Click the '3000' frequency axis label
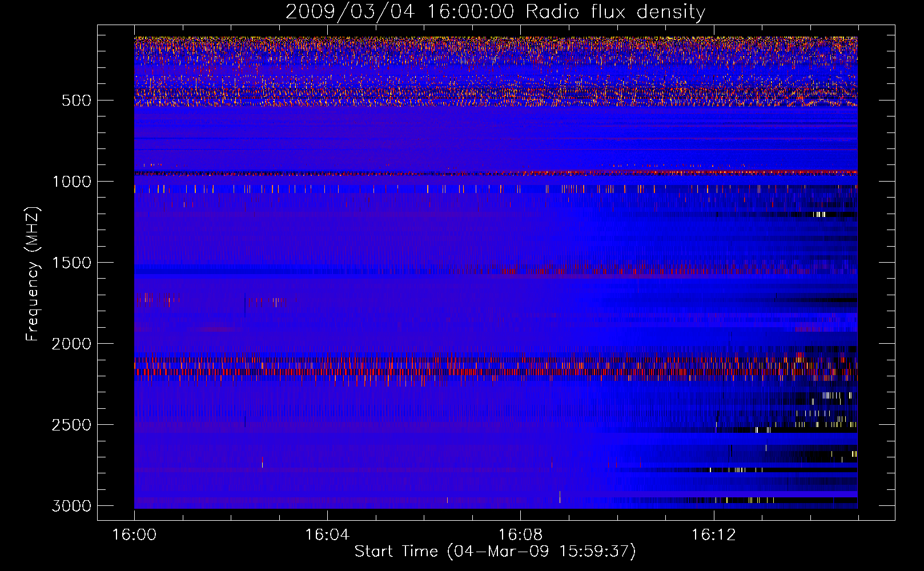 (x=72, y=506)
